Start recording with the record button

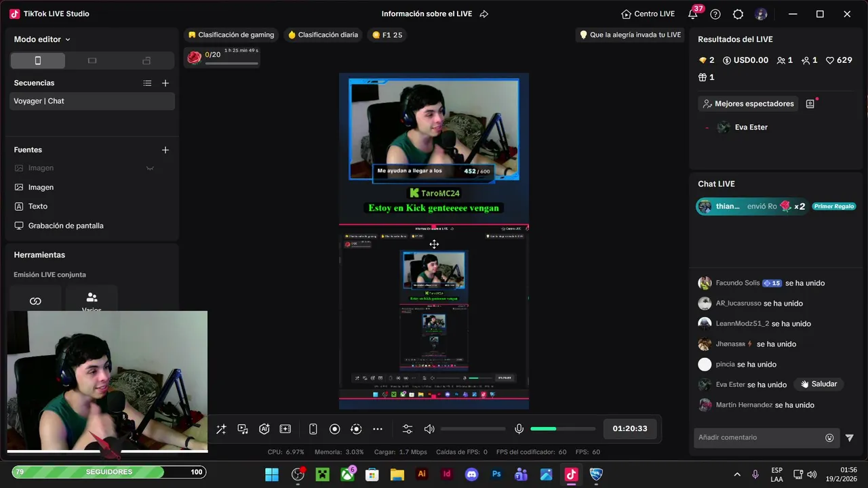click(x=334, y=429)
